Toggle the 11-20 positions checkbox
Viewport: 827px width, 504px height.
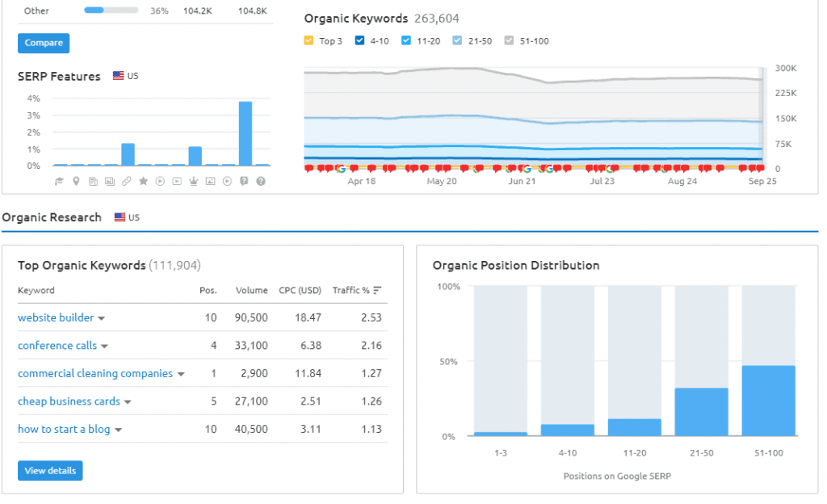click(406, 40)
